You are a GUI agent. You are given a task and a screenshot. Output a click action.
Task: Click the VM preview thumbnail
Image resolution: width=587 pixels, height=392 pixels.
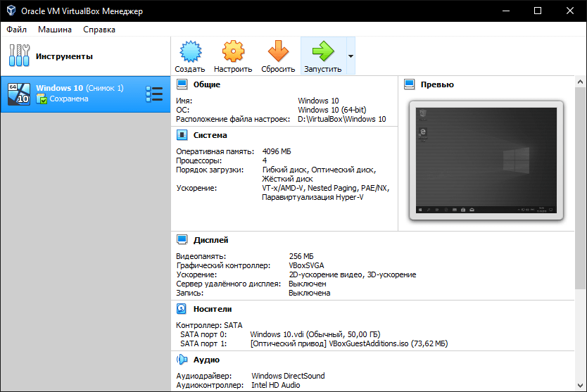point(485,160)
